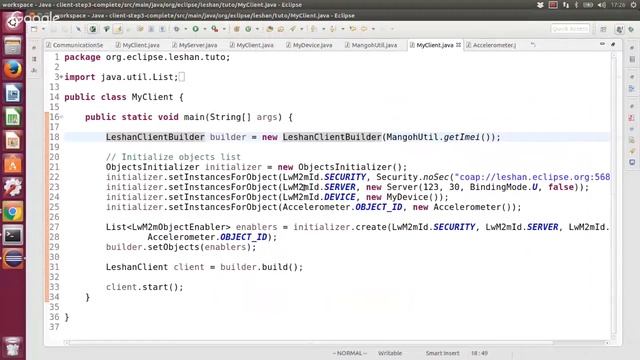Minimize the editor area
Image resolution: width=640 pixels, height=360 pixels.
(x=602, y=44)
